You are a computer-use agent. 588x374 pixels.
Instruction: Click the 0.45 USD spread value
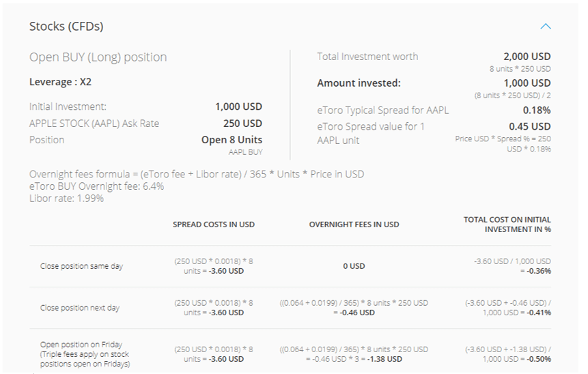pos(529,127)
